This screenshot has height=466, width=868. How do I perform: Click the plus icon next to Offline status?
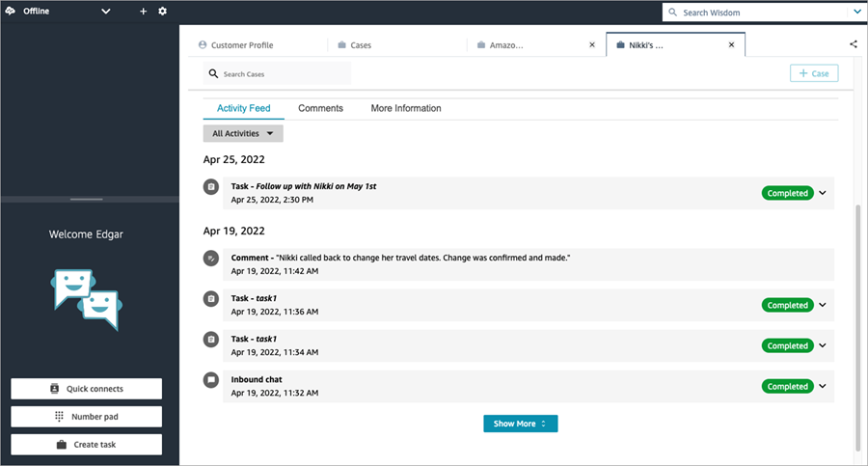[143, 12]
